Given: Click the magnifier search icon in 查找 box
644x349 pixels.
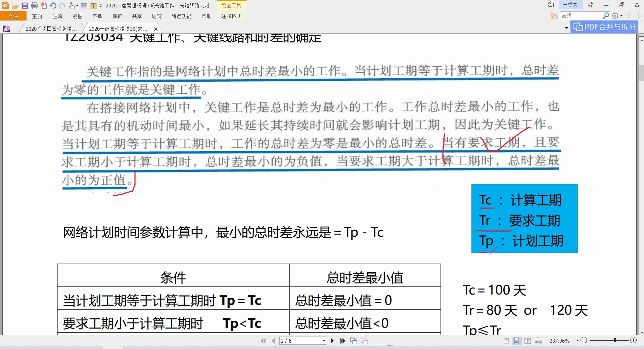Looking at the screenshot, I should pyautogui.click(x=606, y=16).
